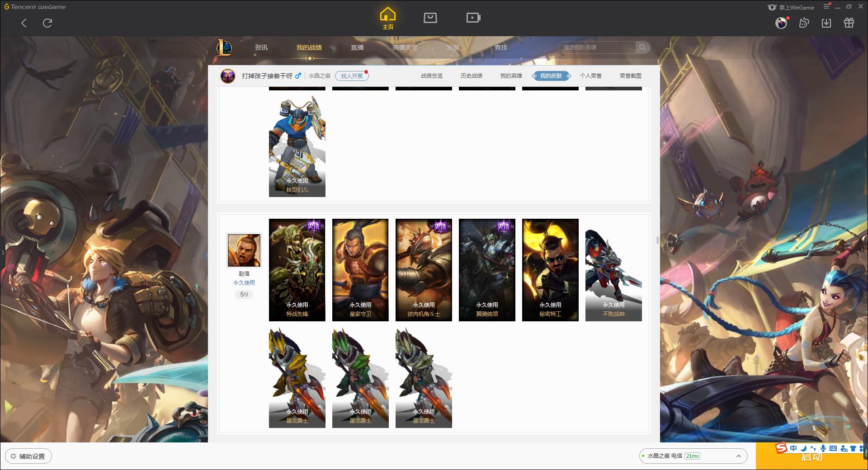Screen dimensions: 868x470
Task: Expand the 水晶之痕 电信 server selector
Action: click(693, 456)
